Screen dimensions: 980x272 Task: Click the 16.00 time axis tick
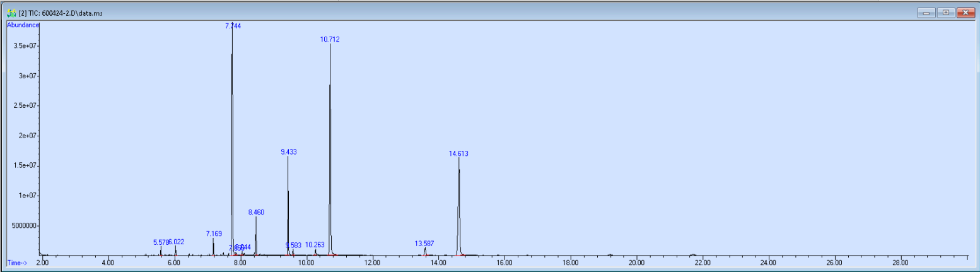505,262
